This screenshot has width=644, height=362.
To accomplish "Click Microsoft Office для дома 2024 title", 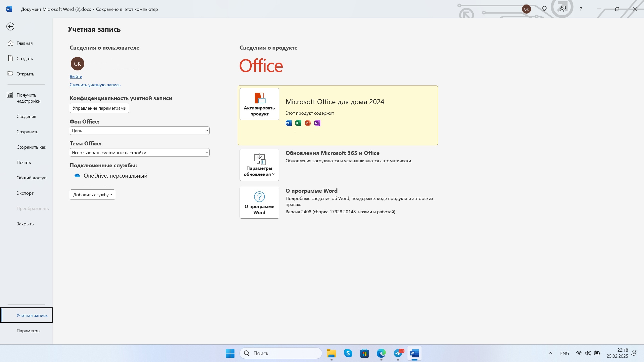I will (335, 102).
